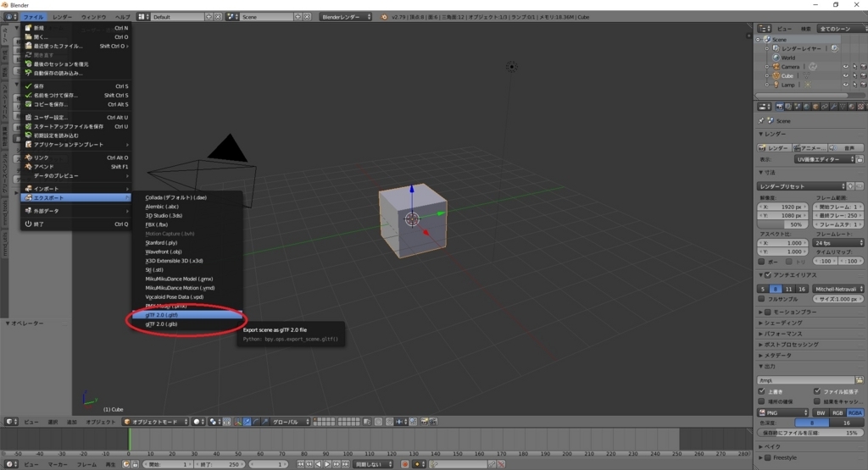Viewport: 868px width, 470px height.
Task: Toggle 3D manipulator widget icon
Action: pyautogui.click(x=238, y=422)
